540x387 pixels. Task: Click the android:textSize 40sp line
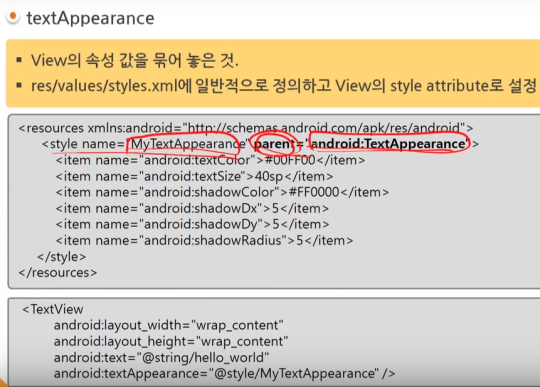point(195,177)
